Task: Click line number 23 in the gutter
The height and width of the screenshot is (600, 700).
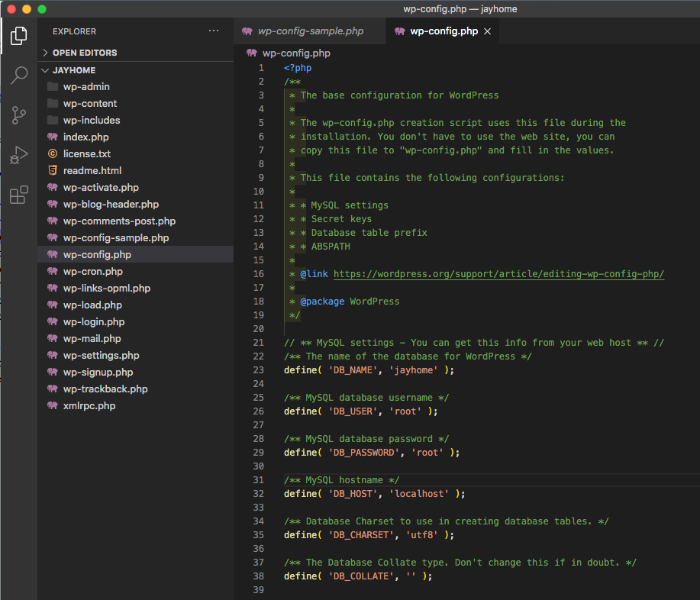Action: pos(259,370)
